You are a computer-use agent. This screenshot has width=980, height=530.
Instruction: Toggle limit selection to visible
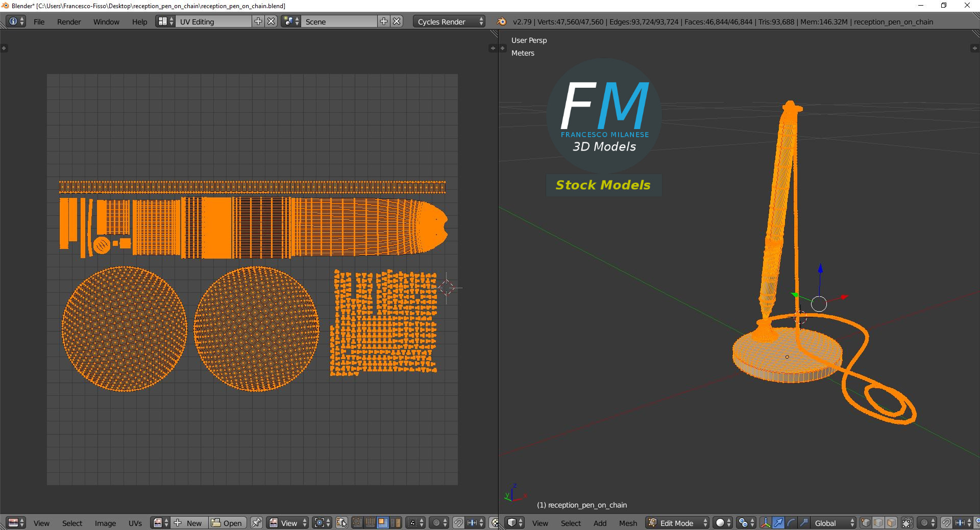tap(906, 523)
